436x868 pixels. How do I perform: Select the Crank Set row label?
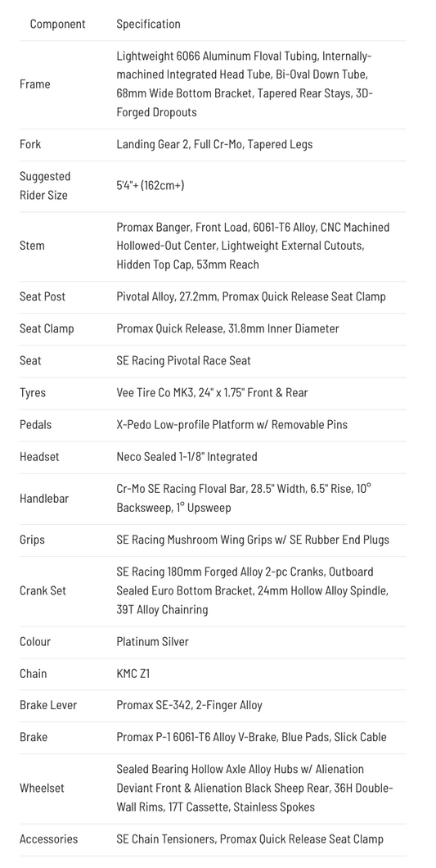[x=43, y=590]
